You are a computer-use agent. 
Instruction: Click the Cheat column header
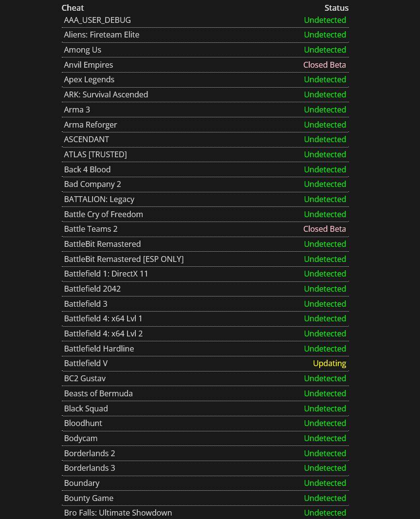(73, 8)
